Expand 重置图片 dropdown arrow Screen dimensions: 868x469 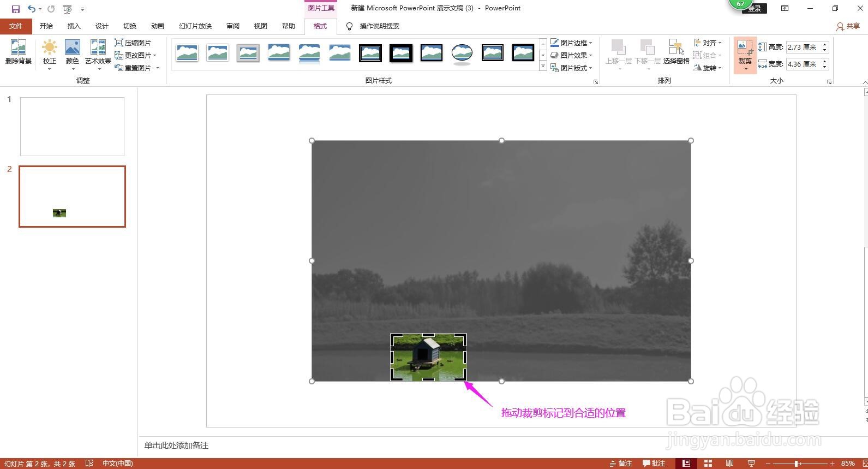pos(158,68)
